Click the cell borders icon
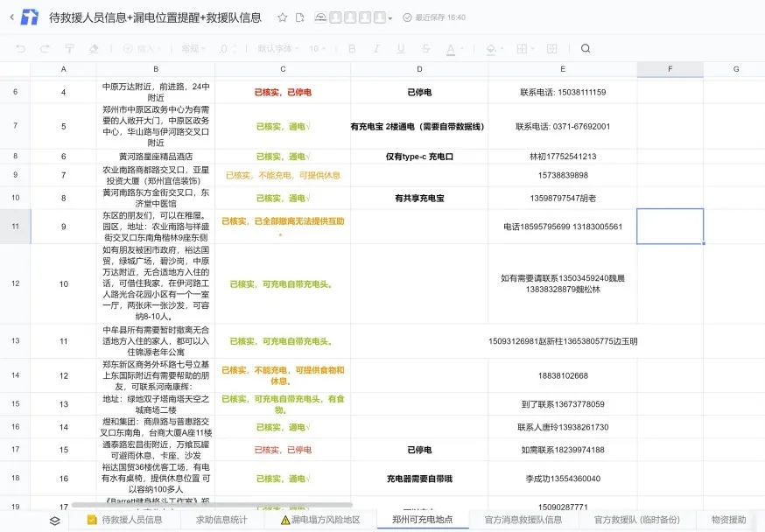 tap(522, 48)
